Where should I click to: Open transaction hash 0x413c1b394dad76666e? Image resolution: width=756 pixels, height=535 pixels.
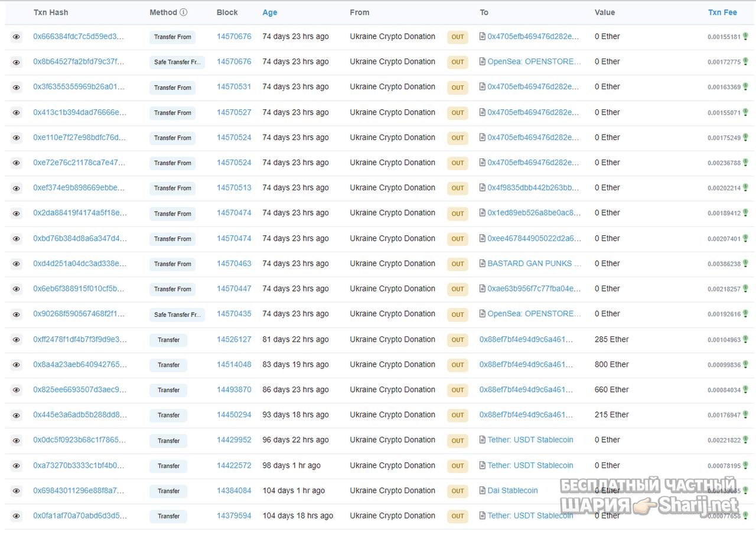click(80, 112)
